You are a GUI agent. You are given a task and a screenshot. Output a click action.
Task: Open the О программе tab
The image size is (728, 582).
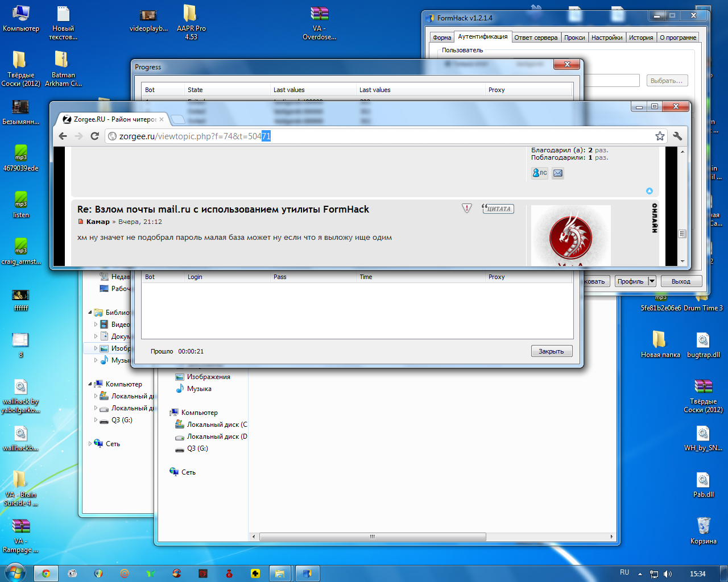click(x=678, y=38)
